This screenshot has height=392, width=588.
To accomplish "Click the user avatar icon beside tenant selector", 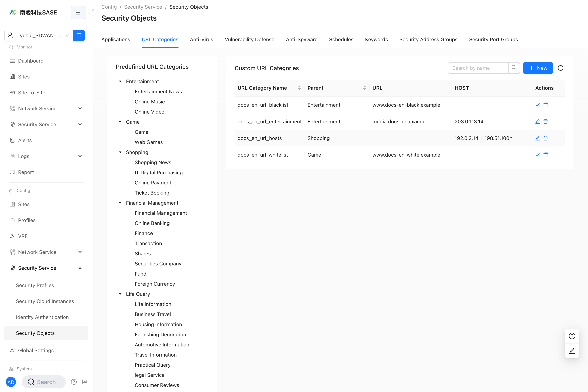I will [x=10, y=35].
